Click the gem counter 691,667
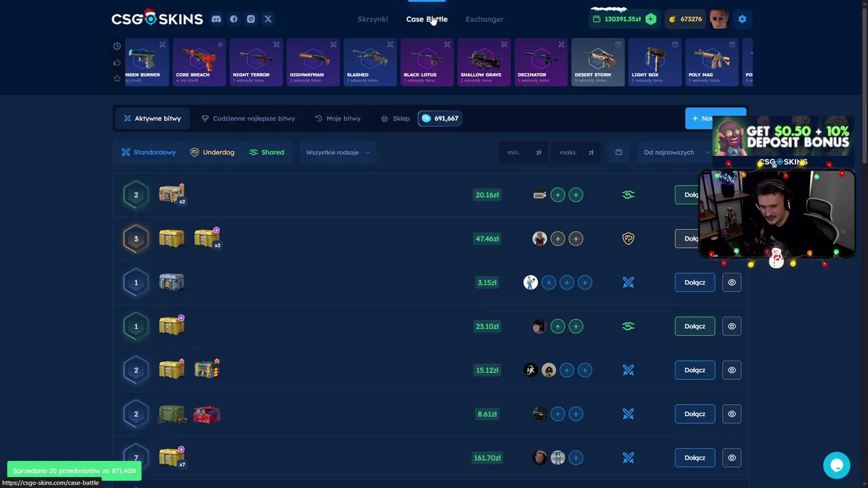This screenshot has width=868, height=488. pos(439,119)
